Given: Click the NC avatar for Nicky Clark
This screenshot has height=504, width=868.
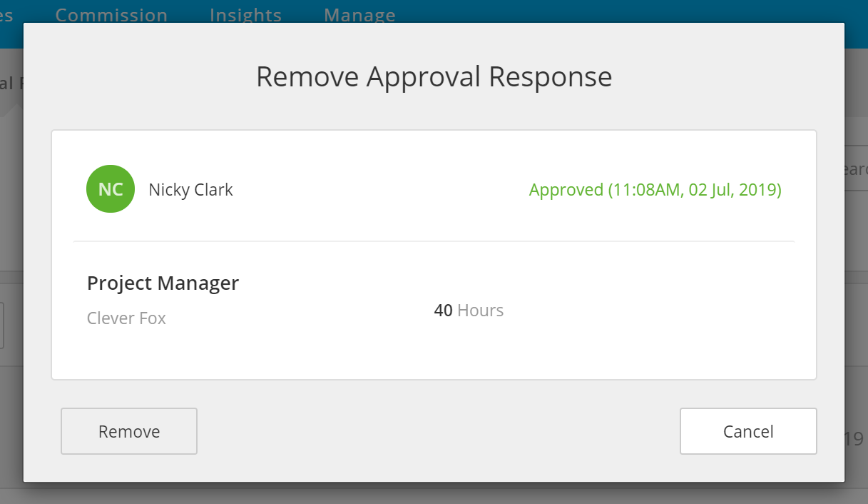Looking at the screenshot, I should point(111,189).
